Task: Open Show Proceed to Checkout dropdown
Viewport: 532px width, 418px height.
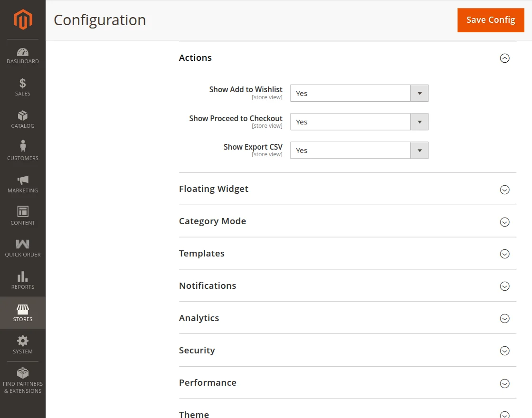Action: 359,122
